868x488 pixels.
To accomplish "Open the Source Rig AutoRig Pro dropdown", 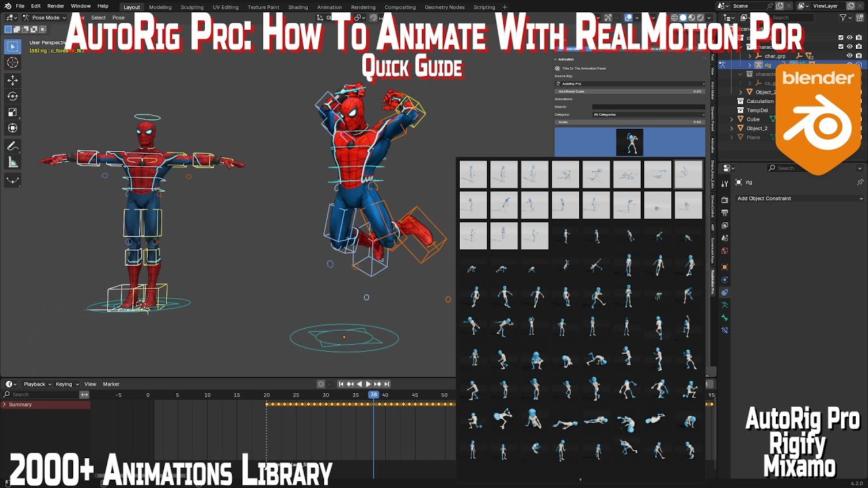I will pyautogui.click(x=630, y=83).
